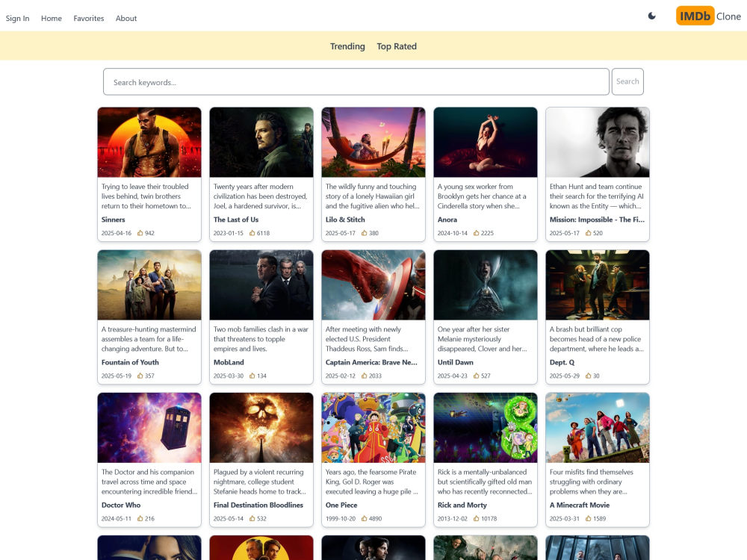747x560 pixels.
Task: Open the Until Dawn poster image
Action: (486, 285)
